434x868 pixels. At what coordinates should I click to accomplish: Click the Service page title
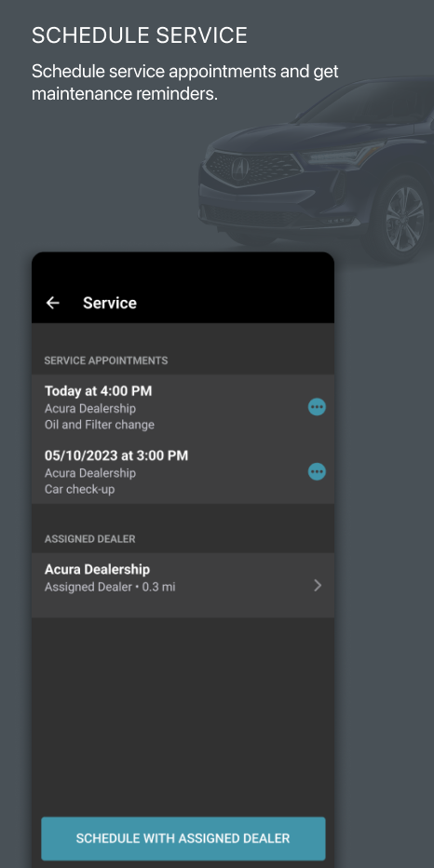point(110,303)
